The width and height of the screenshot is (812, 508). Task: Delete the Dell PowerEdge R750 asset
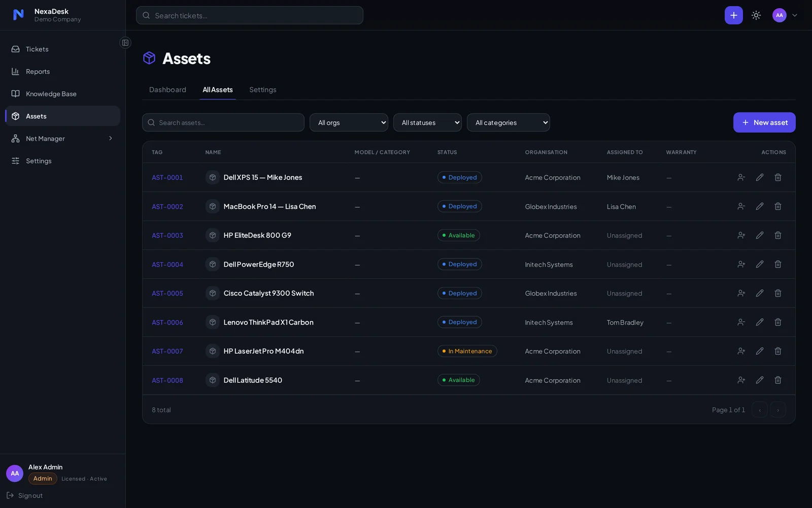coord(778,264)
